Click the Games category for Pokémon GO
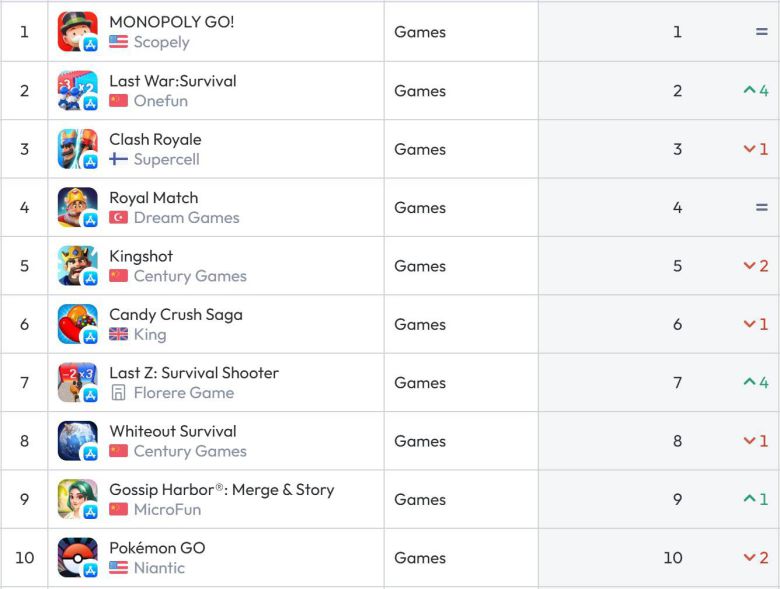The width and height of the screenshot is (780, 589). click(420, 558)
